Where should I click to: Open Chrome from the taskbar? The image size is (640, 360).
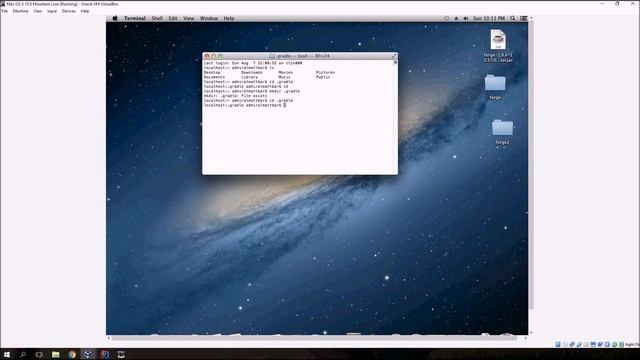(x=72, y=354)
